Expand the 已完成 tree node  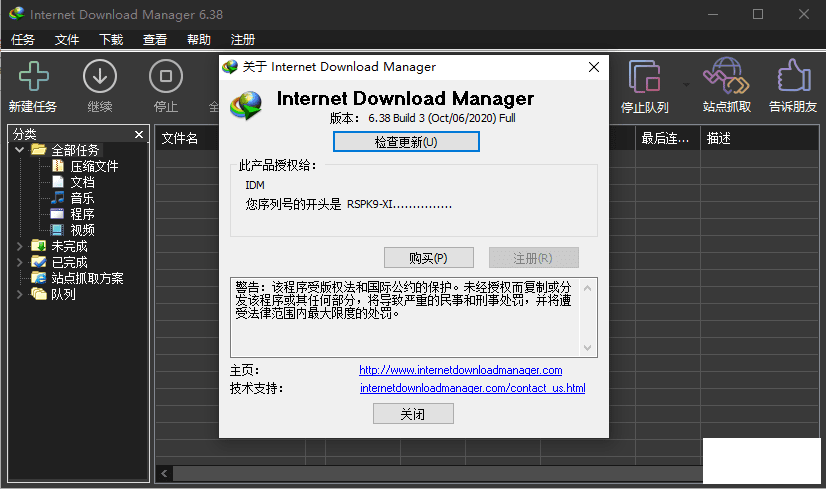tap(19, 262)
